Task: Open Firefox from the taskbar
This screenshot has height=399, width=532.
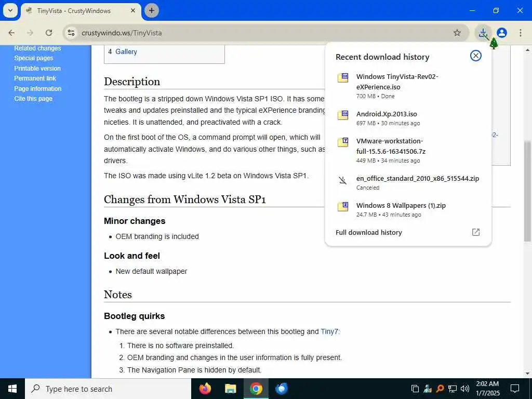Action: [x=205, y=389]
